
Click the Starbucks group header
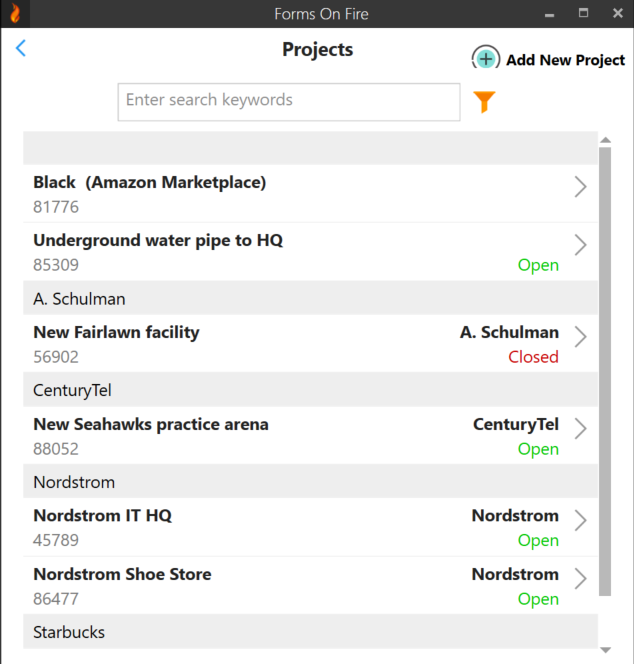tap(310, 632)
